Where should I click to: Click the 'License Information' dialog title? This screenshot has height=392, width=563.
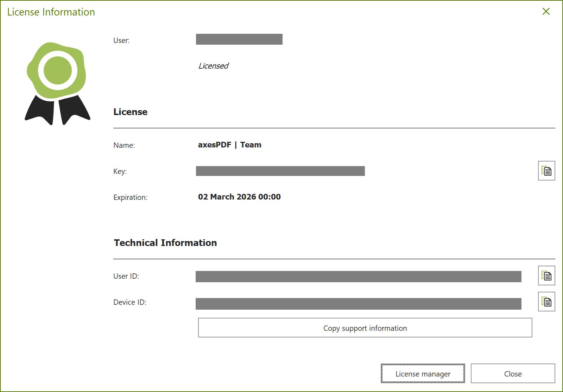click(51, 12)
